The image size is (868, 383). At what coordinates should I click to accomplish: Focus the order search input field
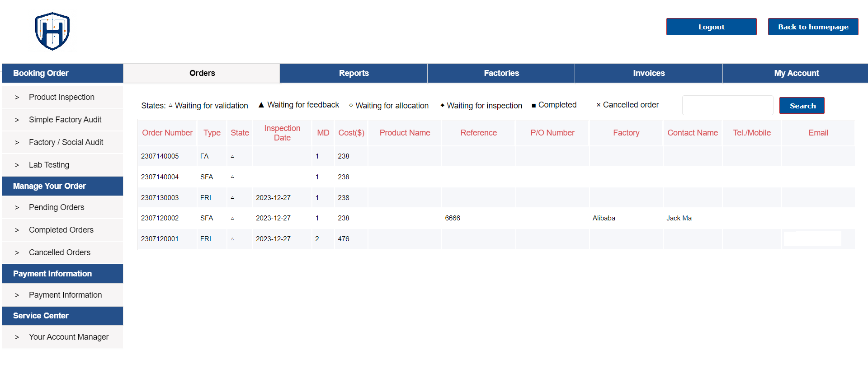point(728,105)
